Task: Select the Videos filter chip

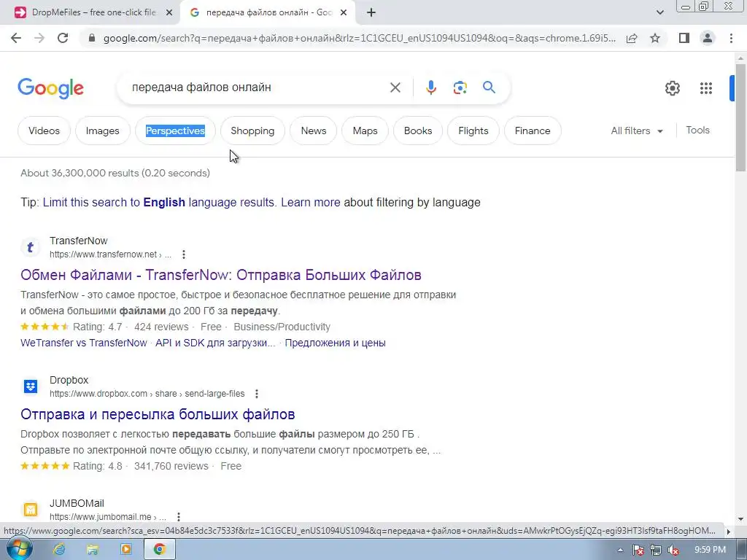Action: (x=44, y=131)
